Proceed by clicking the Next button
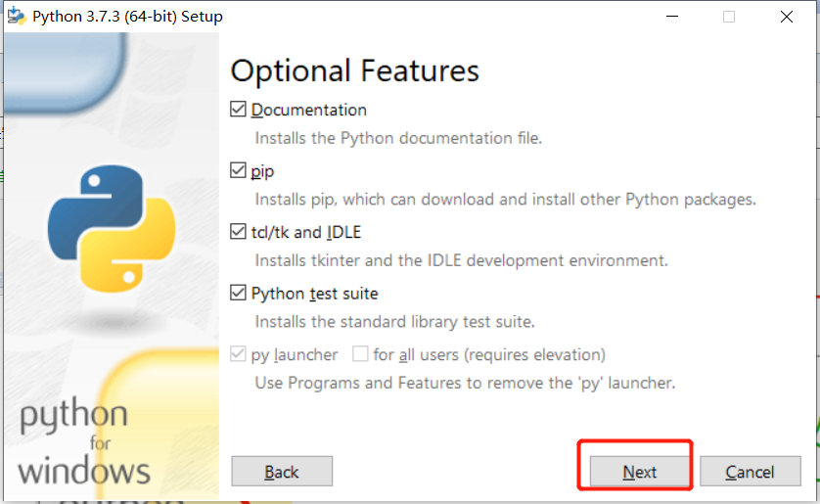Screen dimensions: 820x504 point(639,472)
